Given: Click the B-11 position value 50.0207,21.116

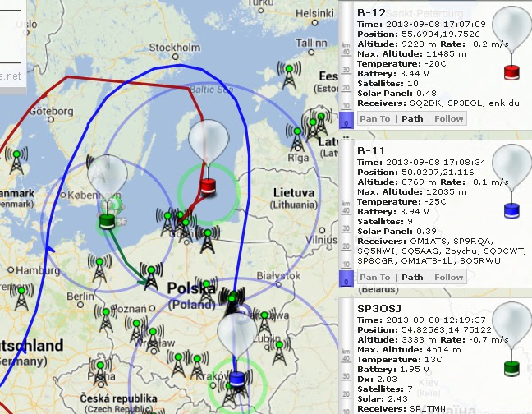Looking at the screenshot, I should [438, 172].
